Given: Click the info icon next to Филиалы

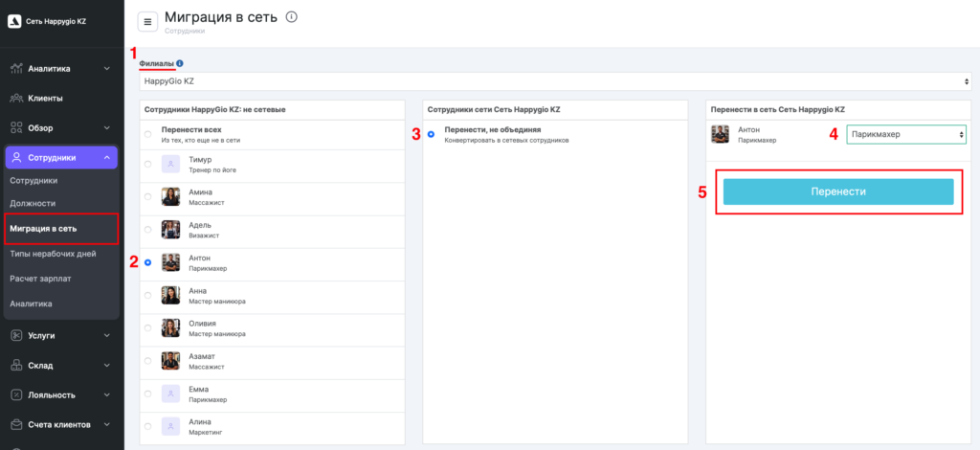Looking at the screenshot, I should pos(180,64).
